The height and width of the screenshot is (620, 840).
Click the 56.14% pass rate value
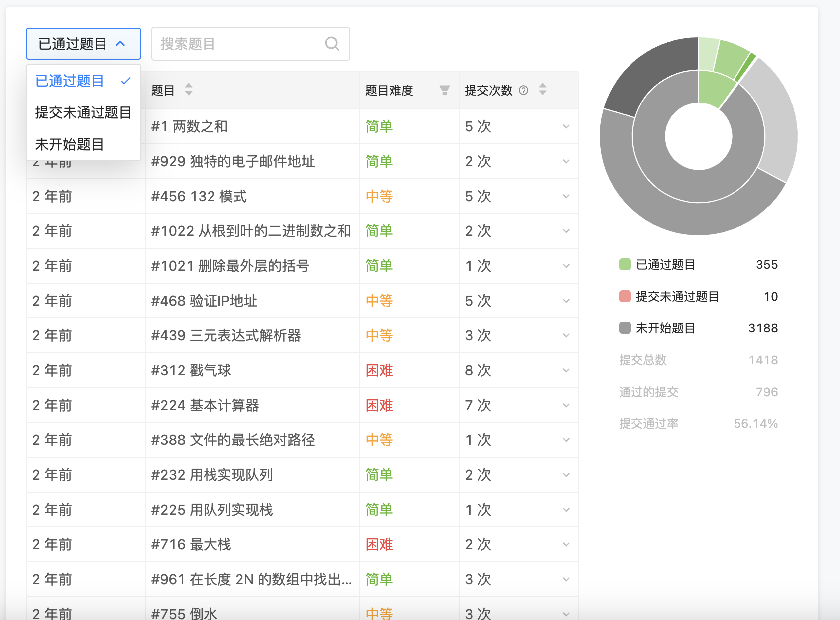tap(755, 423)
